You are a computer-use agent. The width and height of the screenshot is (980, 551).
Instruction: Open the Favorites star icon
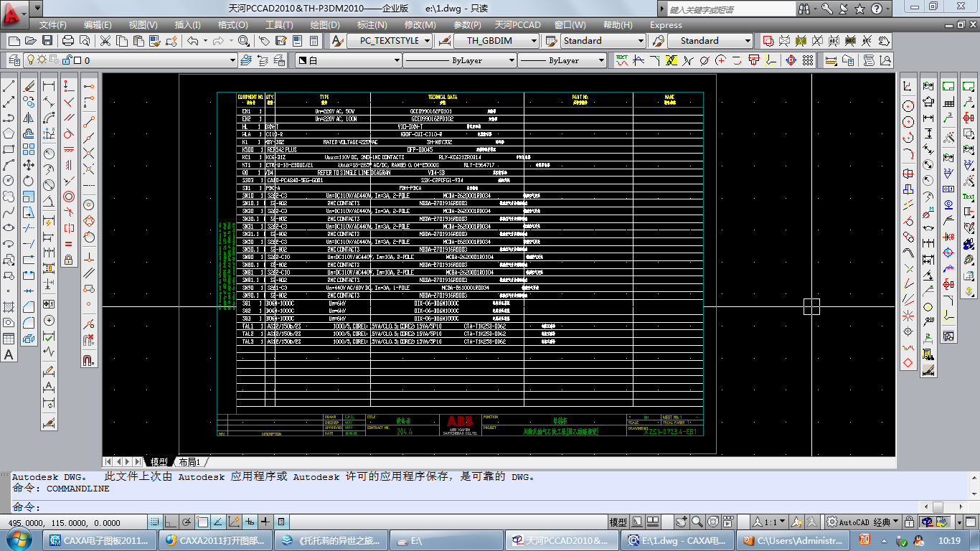860,9
